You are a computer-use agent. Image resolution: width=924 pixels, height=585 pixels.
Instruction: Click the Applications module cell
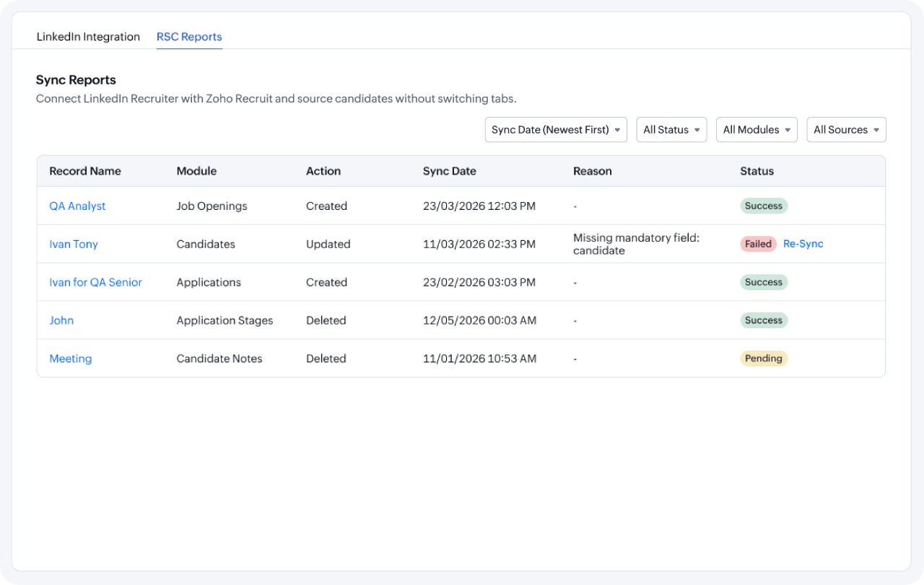pos(209,283)
